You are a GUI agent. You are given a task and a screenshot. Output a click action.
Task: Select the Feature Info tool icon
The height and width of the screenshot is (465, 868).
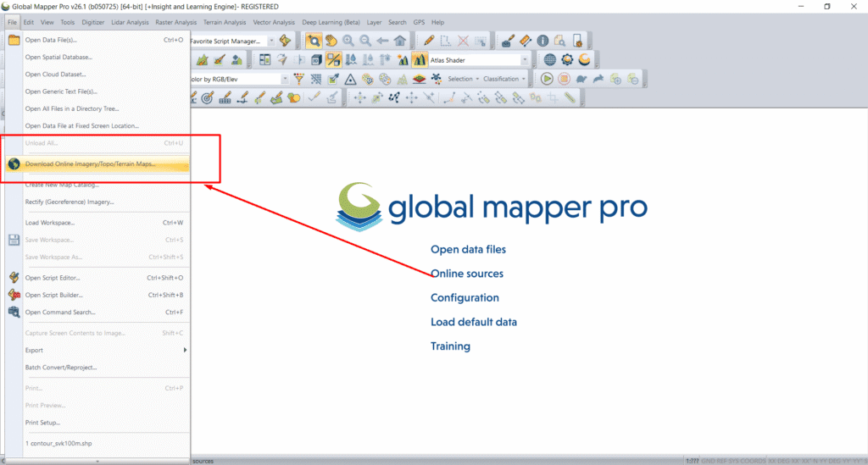click(542, 41)
